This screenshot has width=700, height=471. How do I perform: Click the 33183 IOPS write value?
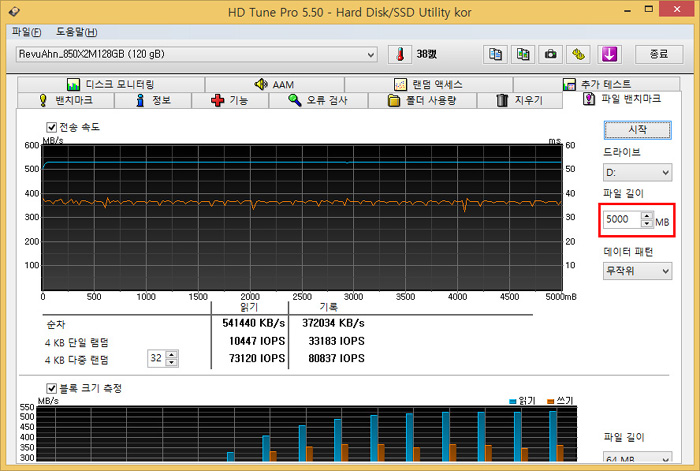pyautogui.click(x=336, y=341)
